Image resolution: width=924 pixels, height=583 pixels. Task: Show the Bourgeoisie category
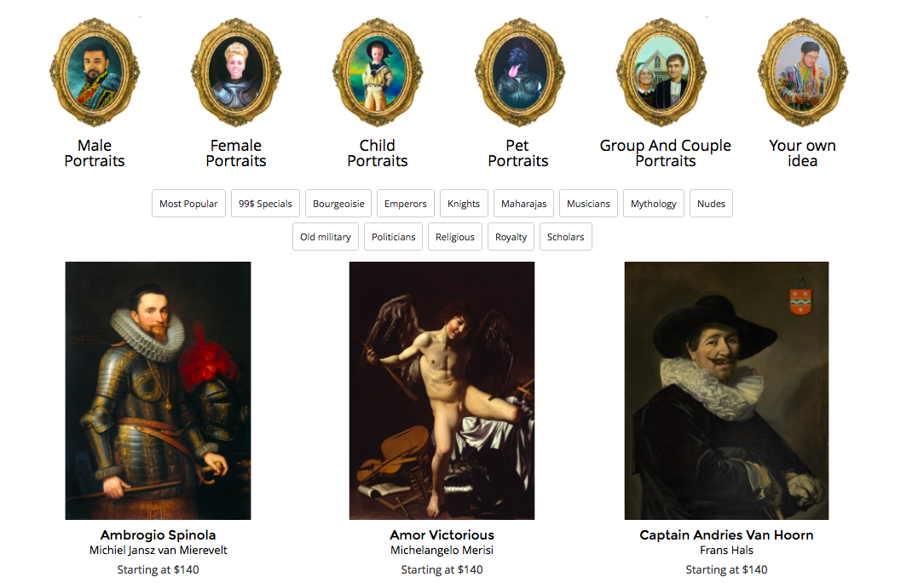pos(338,204)
